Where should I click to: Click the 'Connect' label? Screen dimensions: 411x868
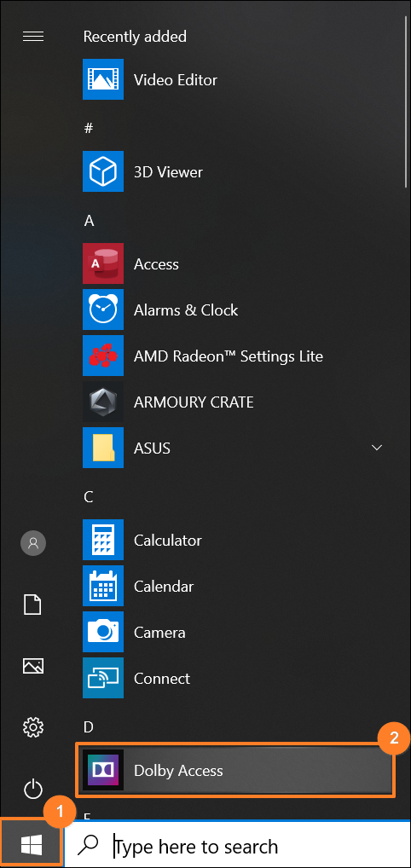[162, 678]
